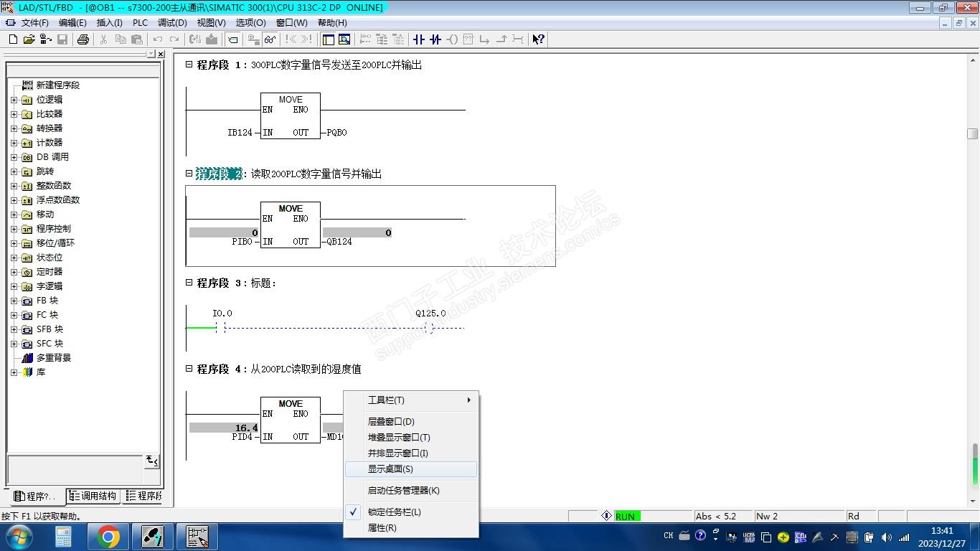The width and height of the screenshot is (980, 551).
Task: Click the Open branch toolbar icon
Action: coord(485,39)
